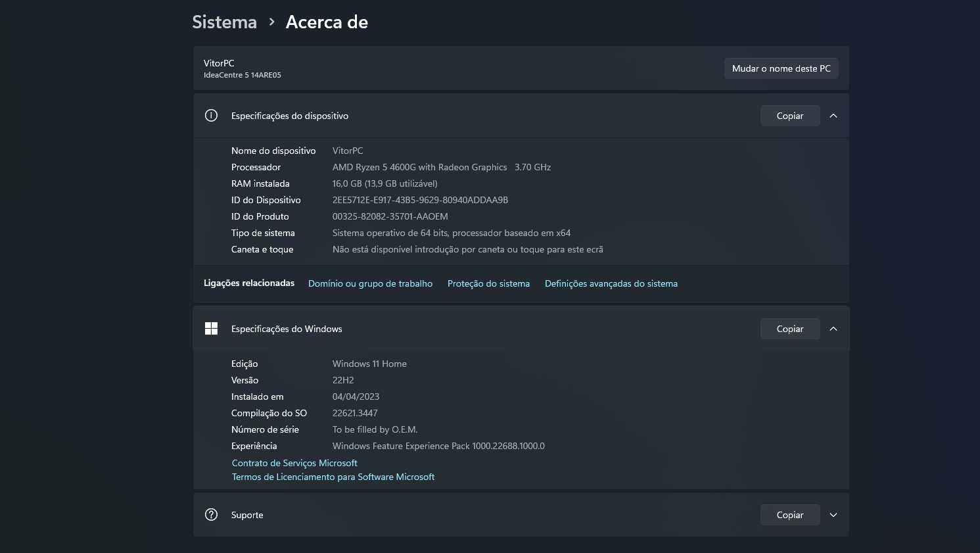Click Mudar o nome deste PC

[782, 68]
